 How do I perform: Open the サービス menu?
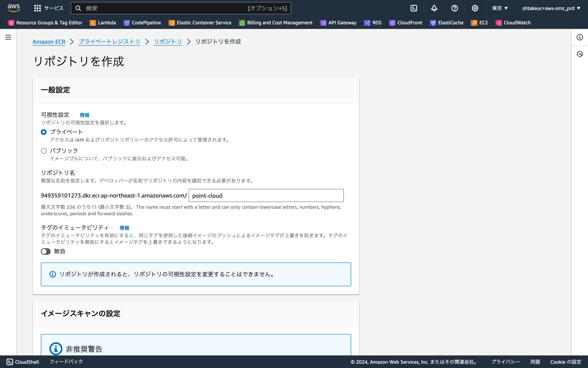54,8
